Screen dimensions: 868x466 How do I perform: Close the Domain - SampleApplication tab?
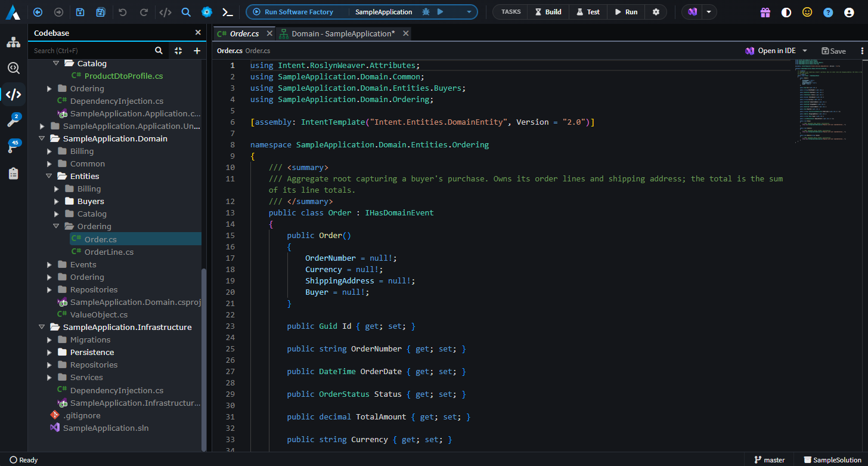point(406,33)
